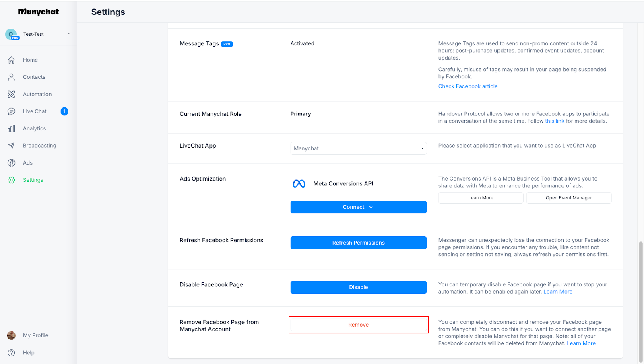Open Analytics bar chart icon
This screenshot has height=364, width=644.
coord(12,129)
